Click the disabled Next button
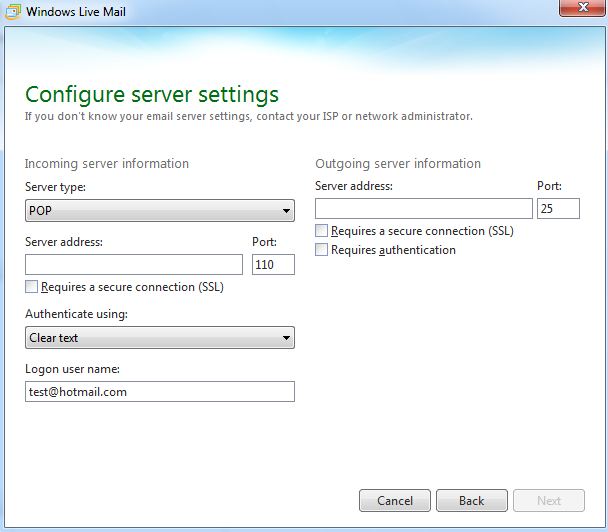 tap(549, 501)
